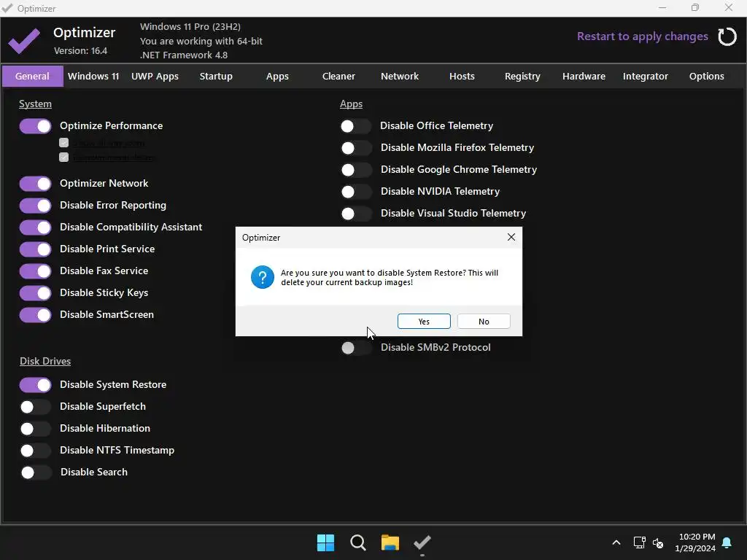Open the Apps tab
The width and height of the screenshot is (747, 560).
point(277,76)
